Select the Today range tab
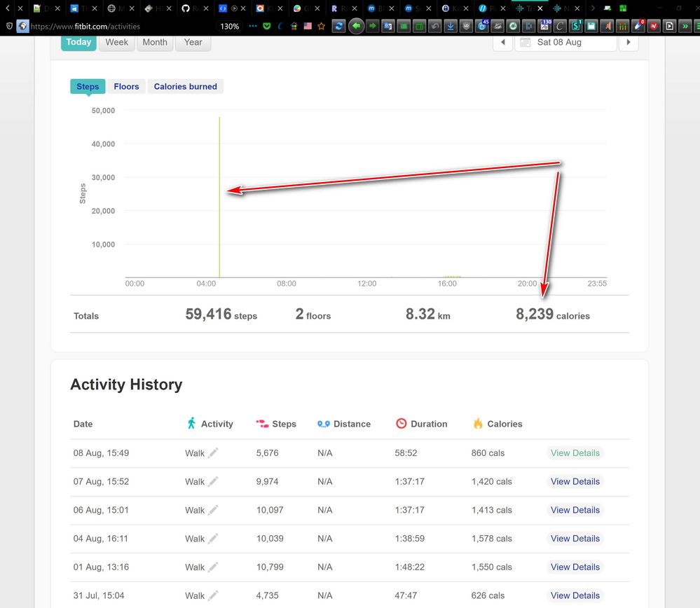The height and width of the screenshot is (608, 700). pyautogui.click(x=78, y=43)
